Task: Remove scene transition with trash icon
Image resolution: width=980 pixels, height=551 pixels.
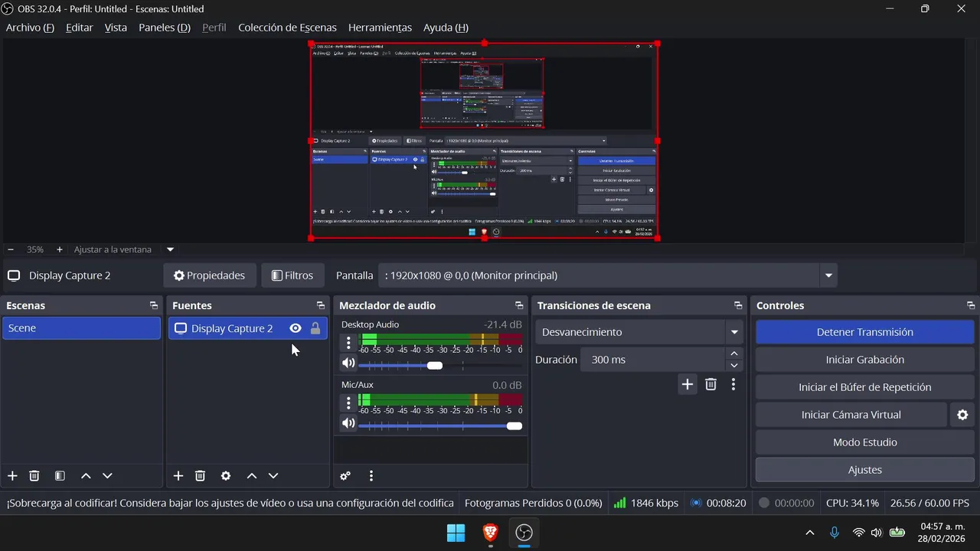Action: (710, 384)
